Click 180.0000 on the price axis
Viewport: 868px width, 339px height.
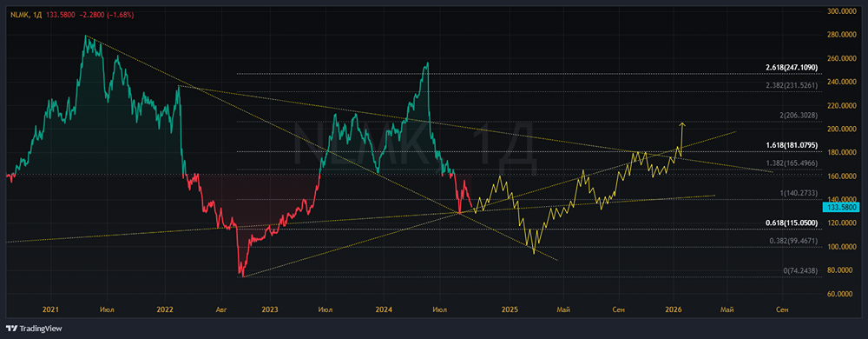pyautogui.click(x=840, y=153)
